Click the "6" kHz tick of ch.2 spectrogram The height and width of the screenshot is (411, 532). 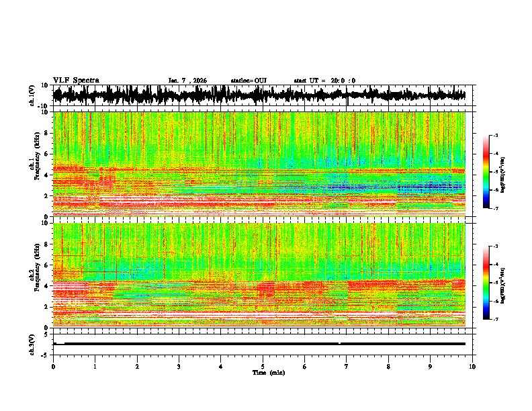pos(46,265)
